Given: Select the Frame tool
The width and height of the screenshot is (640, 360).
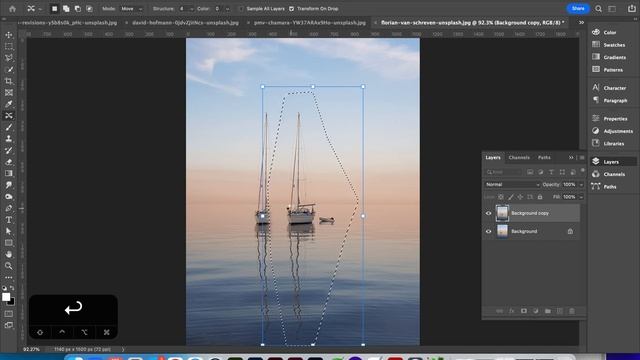Looking at the screenshot, I should (9, 93).
